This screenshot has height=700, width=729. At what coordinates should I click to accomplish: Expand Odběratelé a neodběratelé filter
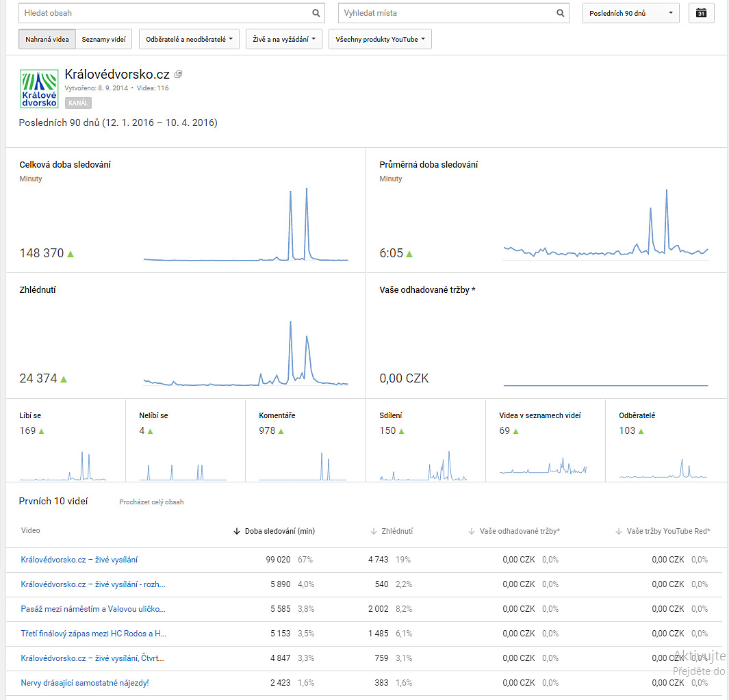pos(189,40)
